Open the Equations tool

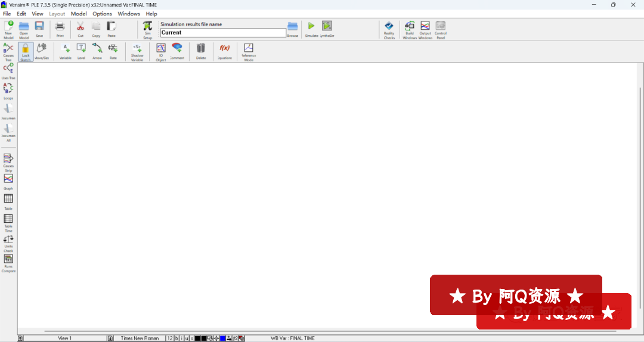224,51
